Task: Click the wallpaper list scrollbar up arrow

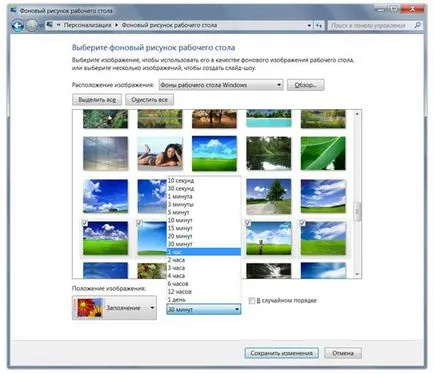Action: [357, 114]
